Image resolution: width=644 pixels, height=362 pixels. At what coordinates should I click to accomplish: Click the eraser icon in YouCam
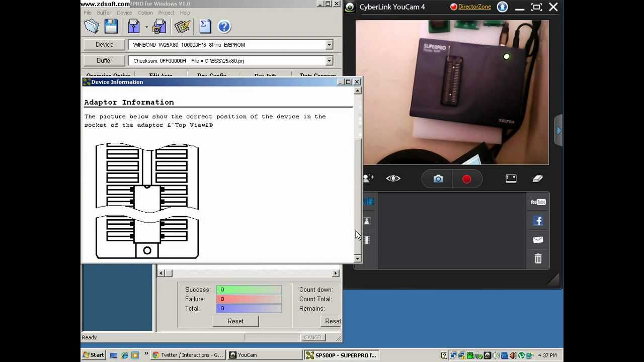pos(537,178)
